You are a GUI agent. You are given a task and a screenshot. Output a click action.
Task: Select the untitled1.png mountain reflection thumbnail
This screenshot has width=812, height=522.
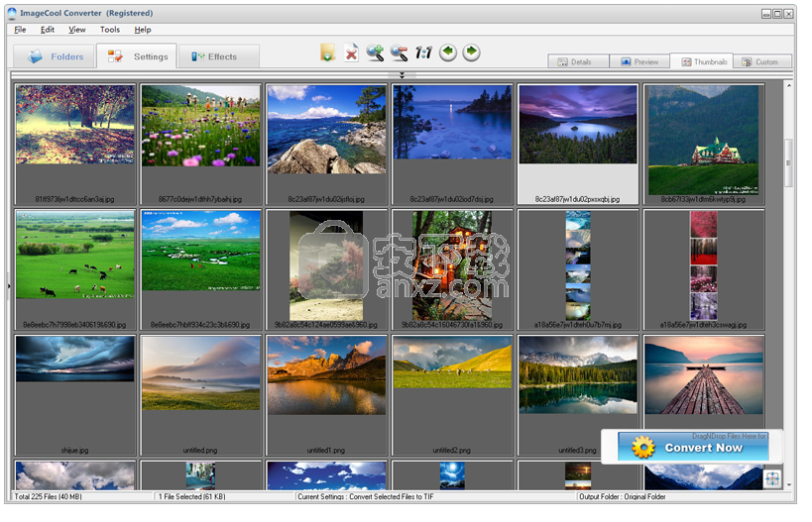[327, 395]
